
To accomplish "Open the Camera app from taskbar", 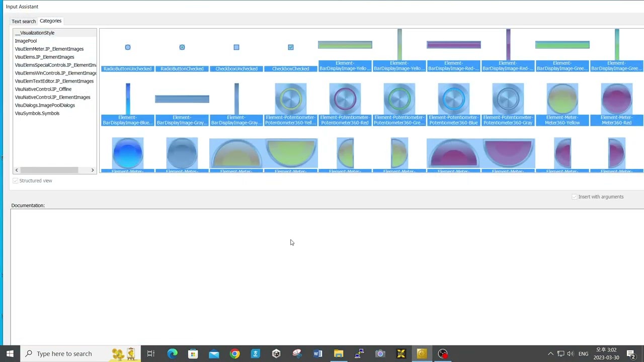I will [x=380, y=353].
